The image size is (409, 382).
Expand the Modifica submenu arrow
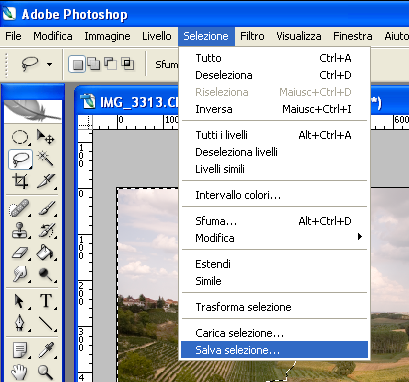click(x=360, y=237)
